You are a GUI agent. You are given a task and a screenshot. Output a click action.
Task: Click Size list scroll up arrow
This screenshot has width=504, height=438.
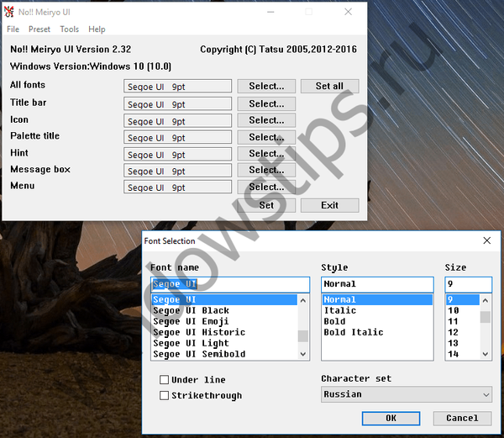tap(486, 300)
